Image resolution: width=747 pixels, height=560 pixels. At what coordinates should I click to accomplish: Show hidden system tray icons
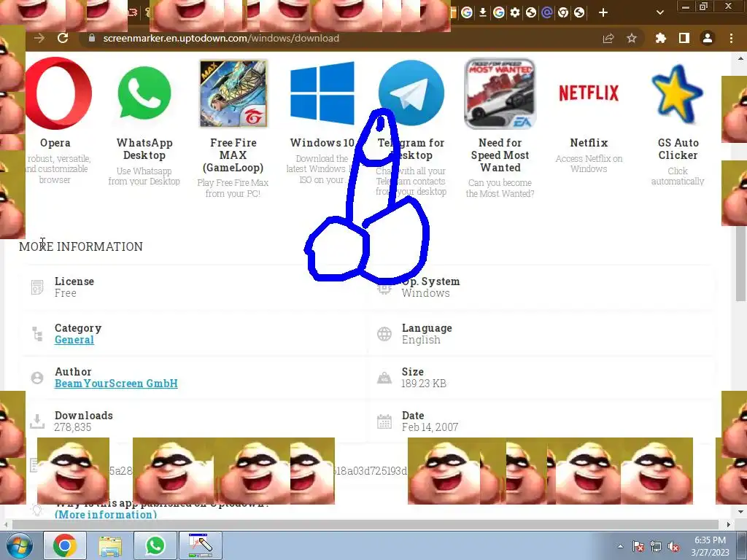click(620, 546)
